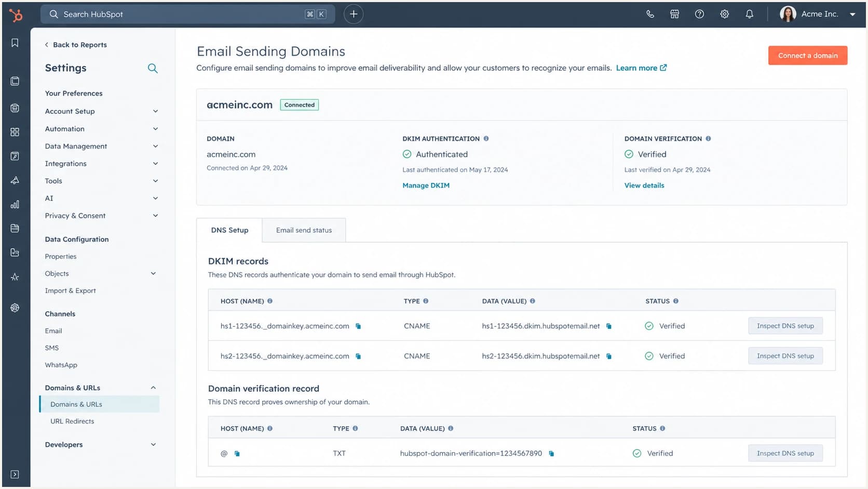Click info icon next to DKIM AUTHENTICATION
Viewport: 868px width, 489px height.
click(x=486, y=139)
